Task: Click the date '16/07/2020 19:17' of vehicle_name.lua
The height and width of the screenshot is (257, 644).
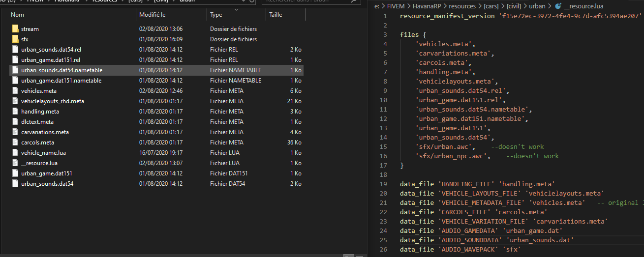Action: pyautogui.click(x=161, y=153)
